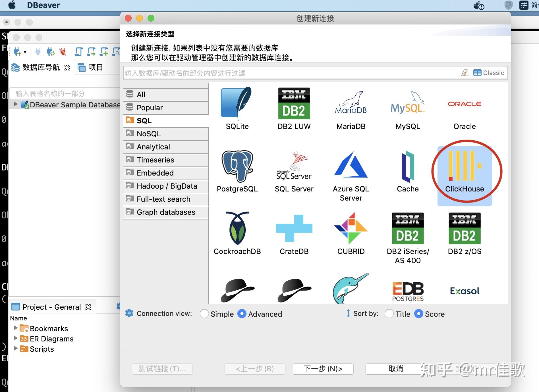Select the Advanced connection view
The width and height of the screenshot is (539, 392).
[x=242, y=314]
